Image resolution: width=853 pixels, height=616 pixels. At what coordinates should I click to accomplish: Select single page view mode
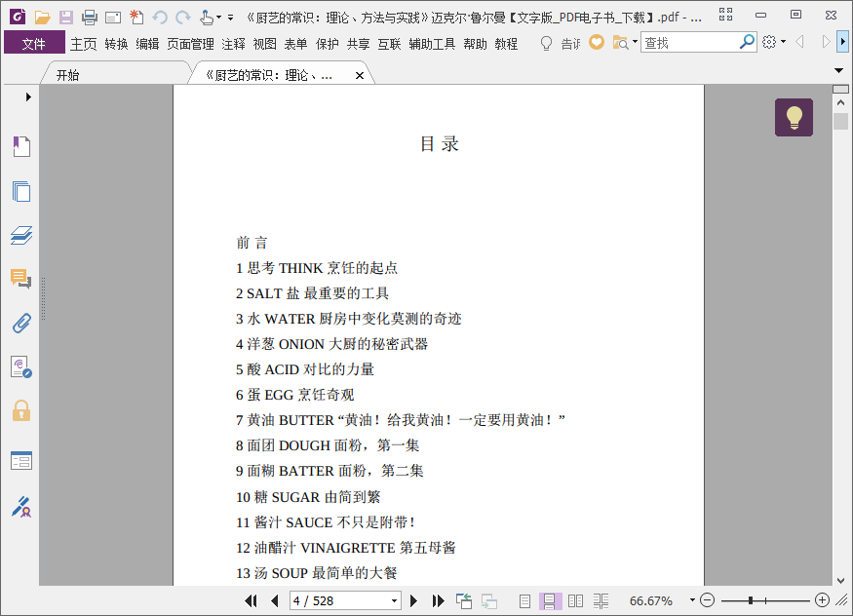[x=525, y=600]
